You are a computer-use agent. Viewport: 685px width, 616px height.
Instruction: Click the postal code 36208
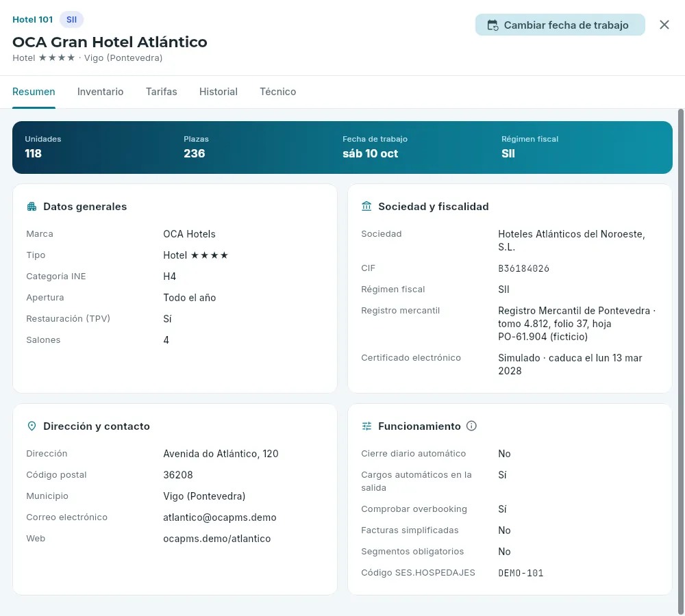tap(178, 475)
